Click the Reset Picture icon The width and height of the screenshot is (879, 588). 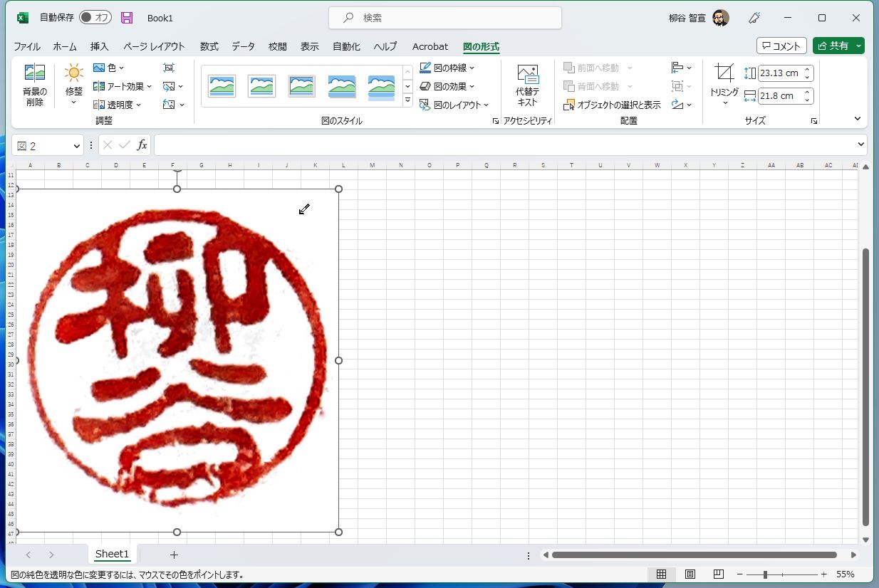[173, 105]
